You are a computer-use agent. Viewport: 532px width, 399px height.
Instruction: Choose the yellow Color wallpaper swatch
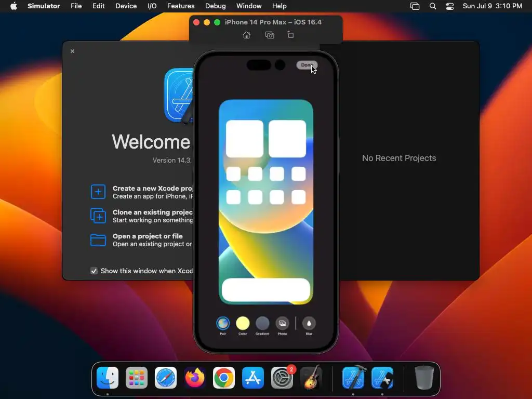243,323
